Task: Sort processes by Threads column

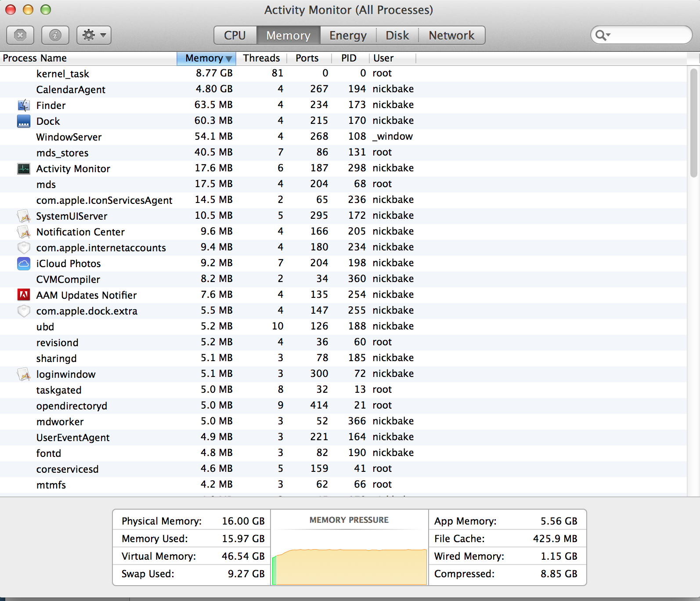Action: (261, 58)
